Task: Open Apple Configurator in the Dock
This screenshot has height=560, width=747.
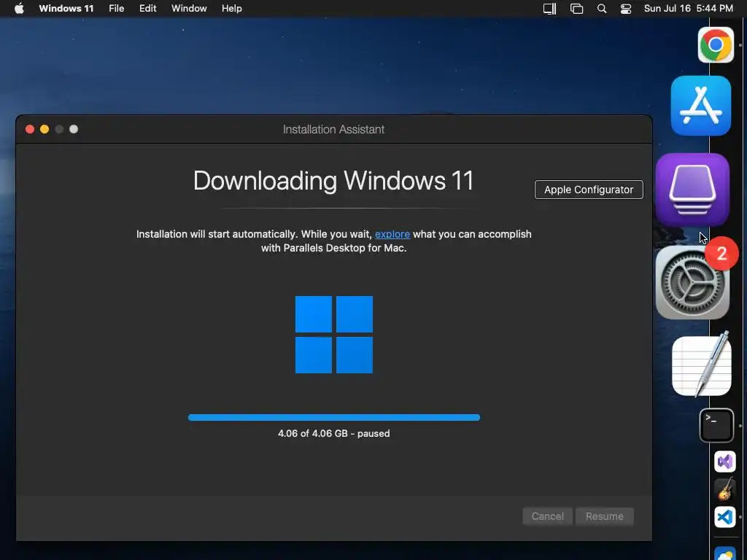Action: point(692,189)
